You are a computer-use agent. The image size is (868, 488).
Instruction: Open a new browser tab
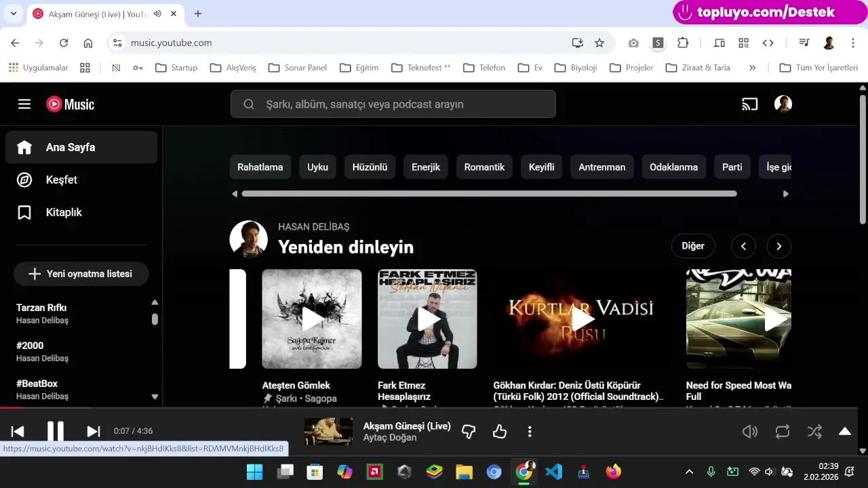tap(198, 14)
